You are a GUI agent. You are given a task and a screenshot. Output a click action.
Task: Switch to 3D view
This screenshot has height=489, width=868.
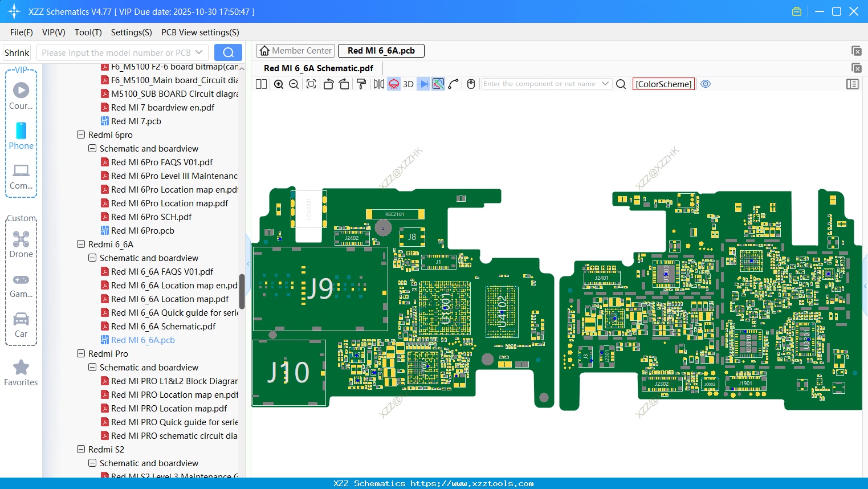coord(408,84)
